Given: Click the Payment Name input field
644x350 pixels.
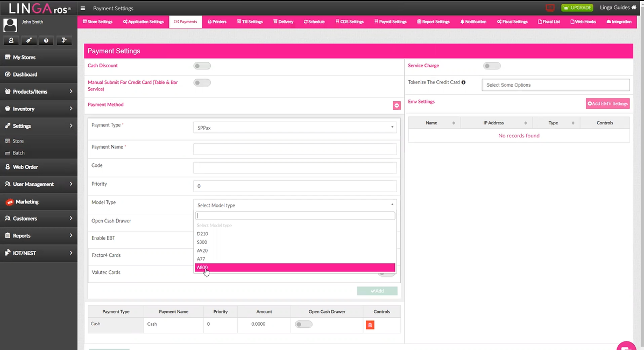Looking at the screenshot, I should coord(295,149).
